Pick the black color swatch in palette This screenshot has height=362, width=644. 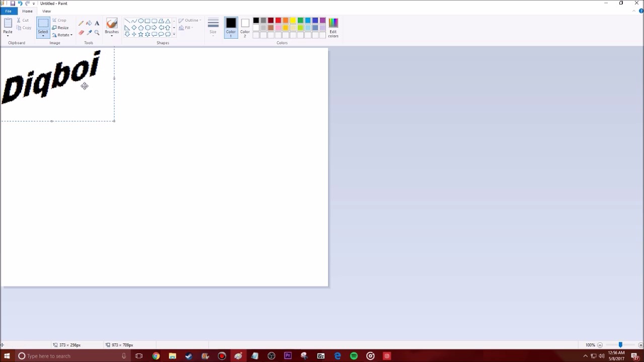pos(256,21)
